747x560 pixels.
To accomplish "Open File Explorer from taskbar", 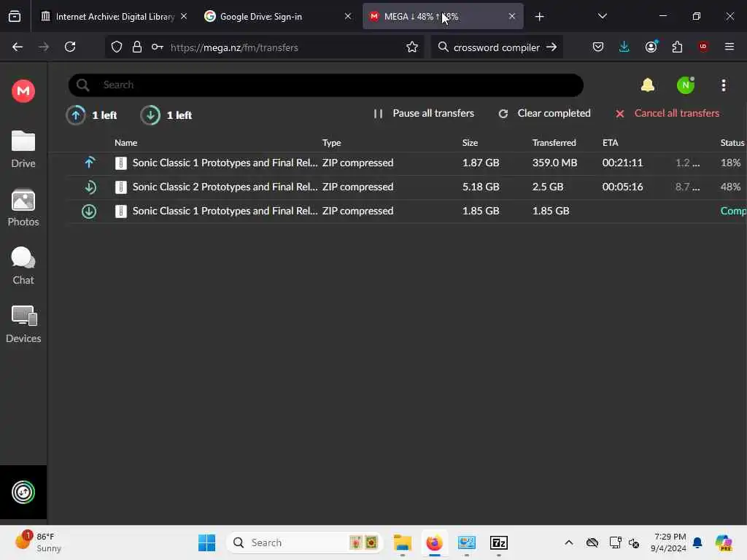I will point(403,542).
